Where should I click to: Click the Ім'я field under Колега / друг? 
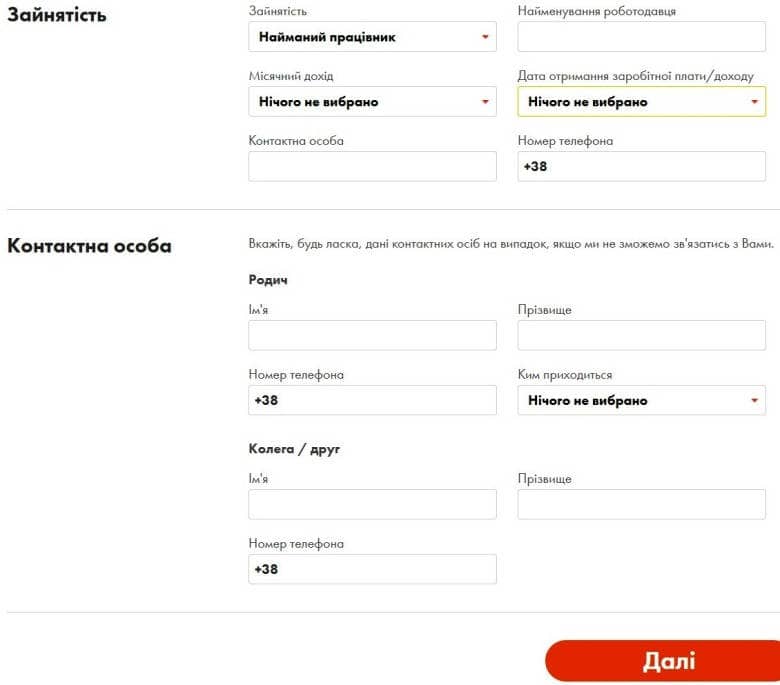coord(372,504)
